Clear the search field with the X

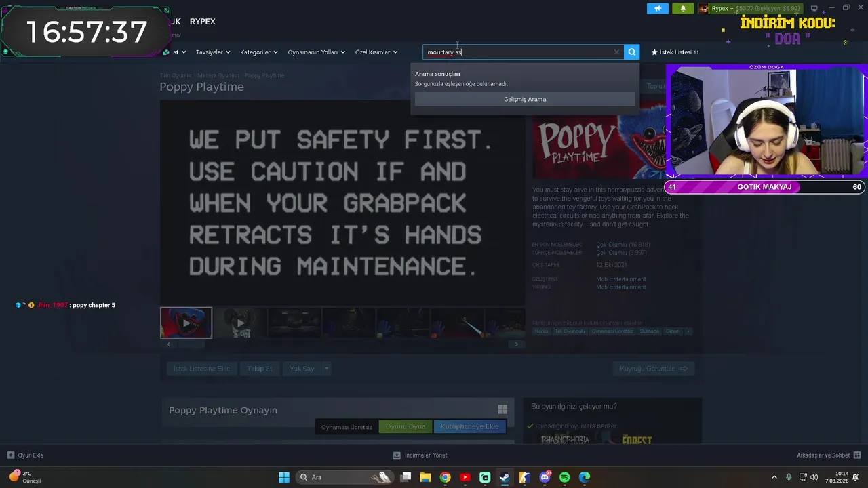point(616,52)
